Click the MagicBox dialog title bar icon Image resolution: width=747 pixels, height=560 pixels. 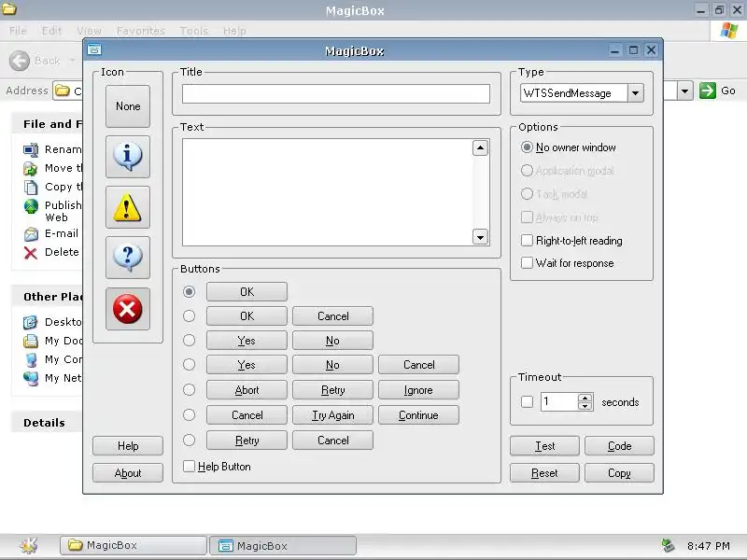94,49
